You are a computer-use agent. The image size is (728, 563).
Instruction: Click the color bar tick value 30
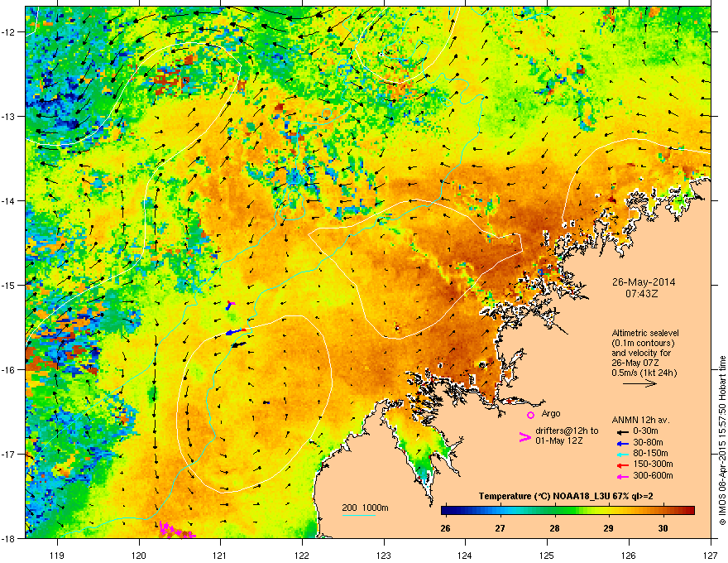pos(663,528)
